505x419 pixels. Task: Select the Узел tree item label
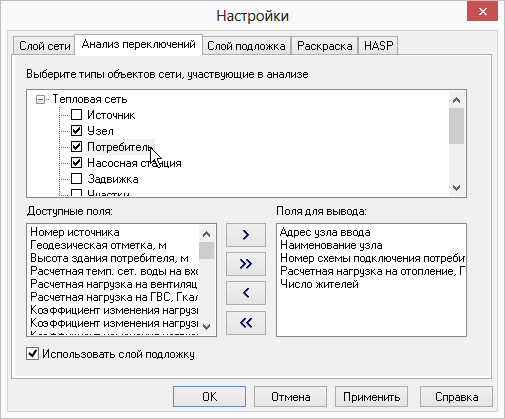coord(100,131)
